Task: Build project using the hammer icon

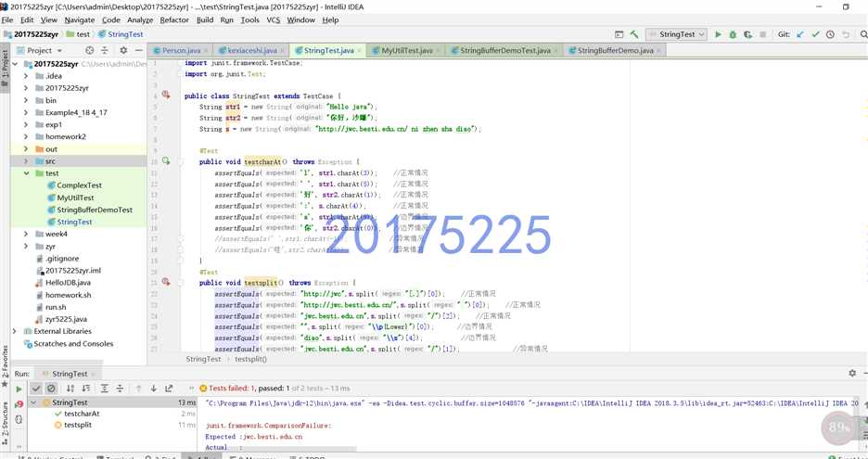Action: pyautogui.click(x=634, y=34)
